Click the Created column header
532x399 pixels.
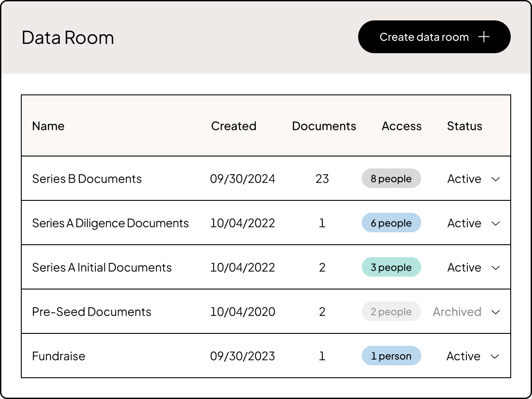pyautogui.click(x=234, y=126)
